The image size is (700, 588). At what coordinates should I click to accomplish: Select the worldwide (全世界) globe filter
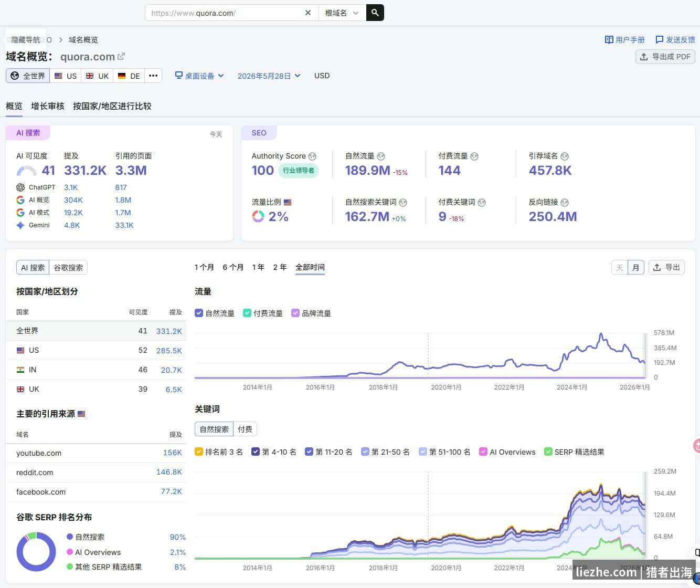click(x=28, y=76)
